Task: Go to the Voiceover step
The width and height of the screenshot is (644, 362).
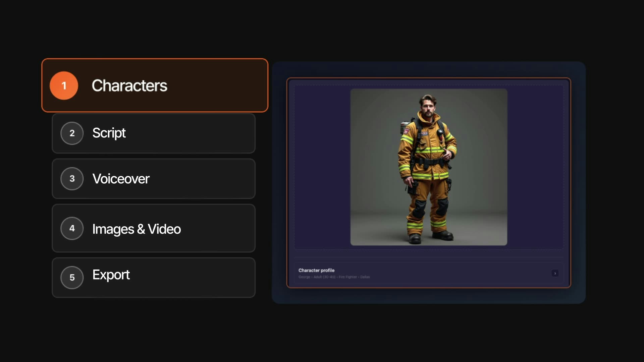Action: click(121, 179)
